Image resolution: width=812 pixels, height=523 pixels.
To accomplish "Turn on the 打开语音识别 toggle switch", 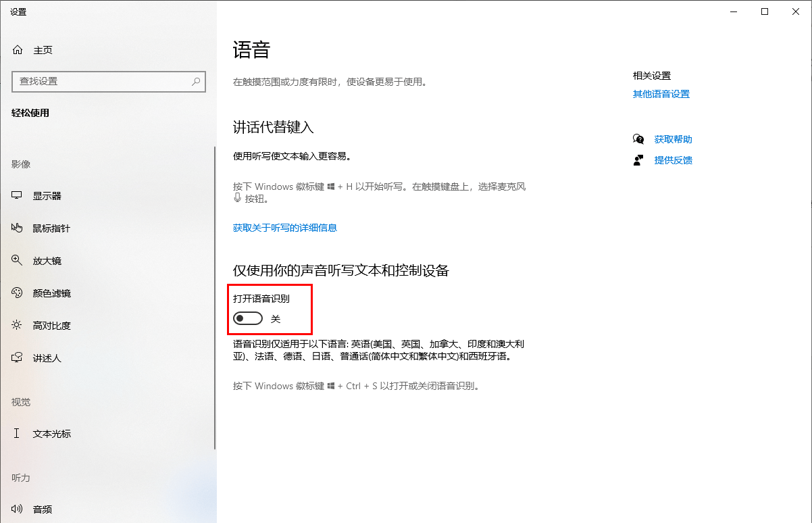I will pyautogui.click(x=248, y=318).
